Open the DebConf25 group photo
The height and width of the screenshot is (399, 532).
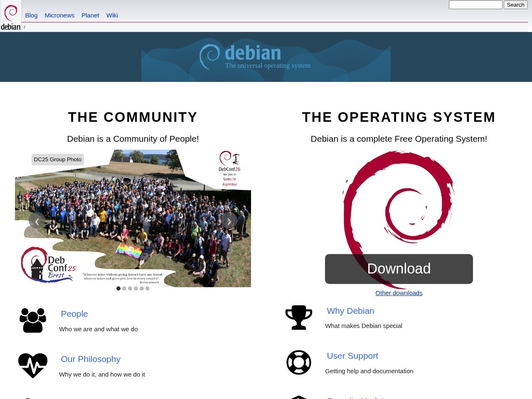133,218
